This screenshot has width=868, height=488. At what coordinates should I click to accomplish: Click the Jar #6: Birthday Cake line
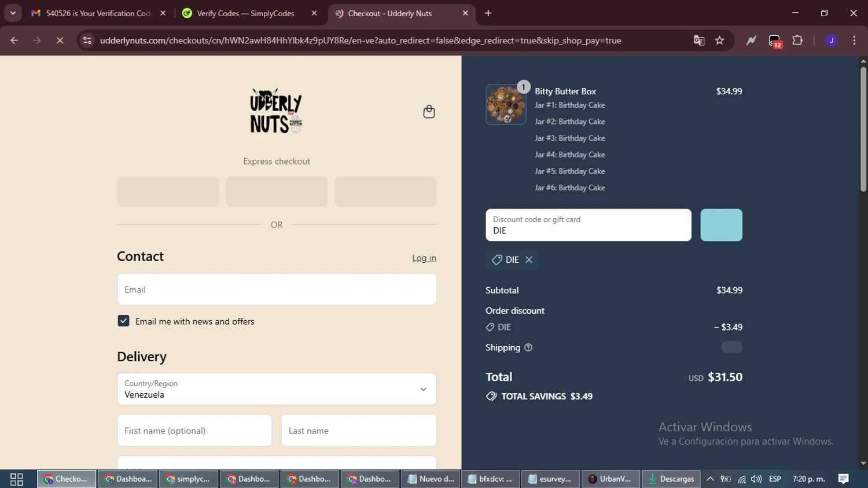coord(570,188)
